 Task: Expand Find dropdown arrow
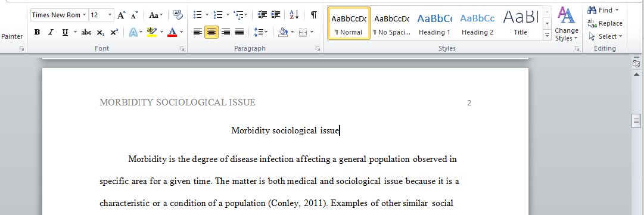coord(617,10)
